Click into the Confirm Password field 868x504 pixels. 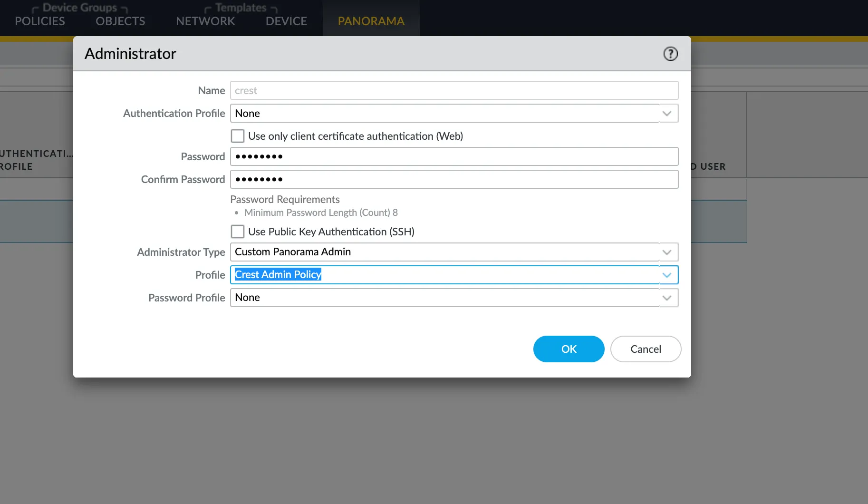(454, 179)
